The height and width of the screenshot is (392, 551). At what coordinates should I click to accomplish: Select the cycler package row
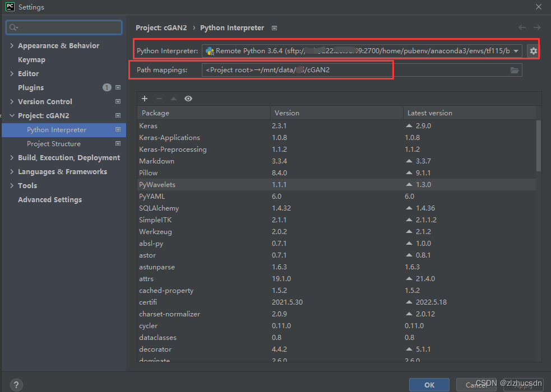(336, 326)
